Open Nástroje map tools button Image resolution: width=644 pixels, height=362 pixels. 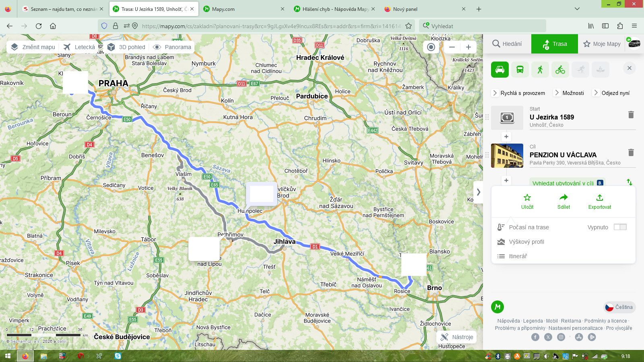click(x=457, y=337)
